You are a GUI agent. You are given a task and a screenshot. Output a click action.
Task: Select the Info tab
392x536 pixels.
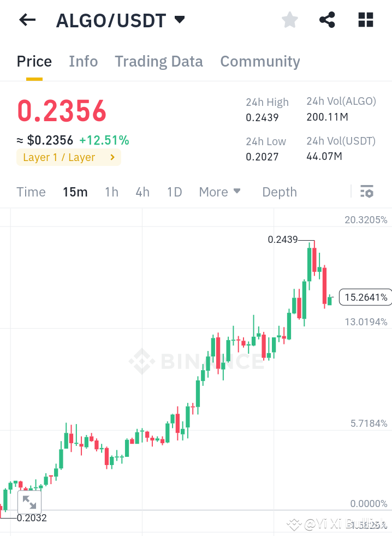coord(83,61)
